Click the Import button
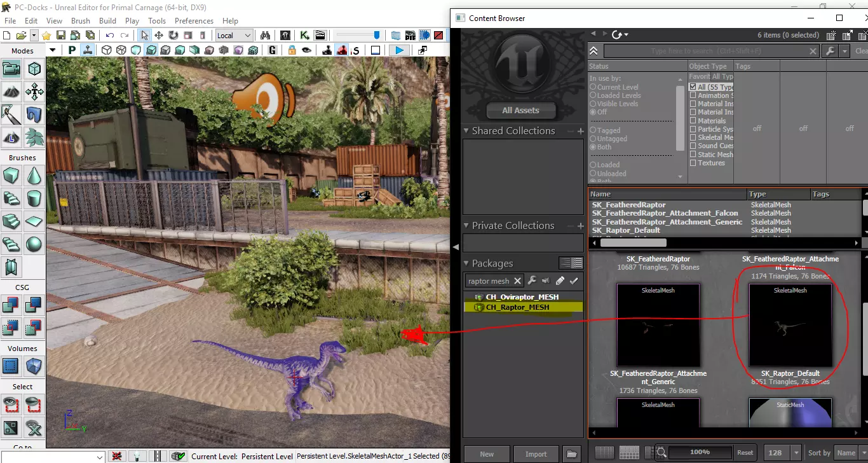Image resolution: width=868 pixels, height=463 pixels. [x=536, y=454]
